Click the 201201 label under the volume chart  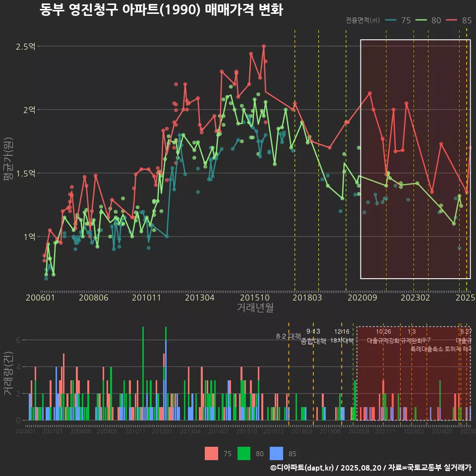162,431
